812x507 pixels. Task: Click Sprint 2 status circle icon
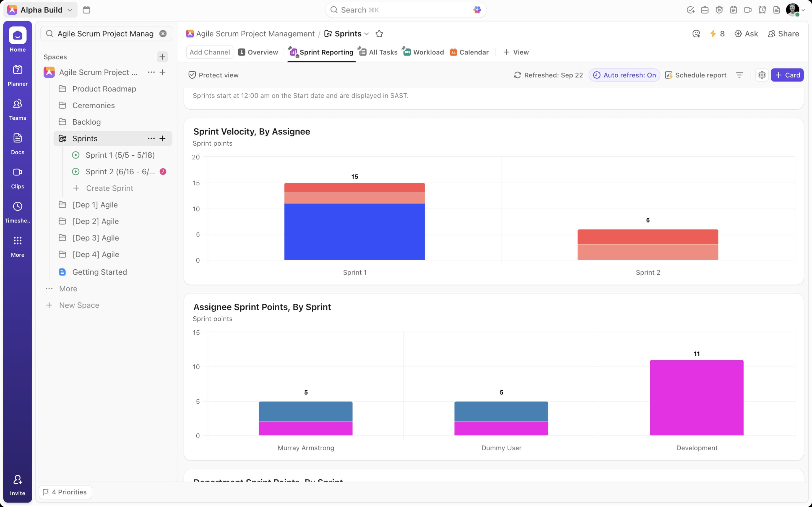click(76, 172)
